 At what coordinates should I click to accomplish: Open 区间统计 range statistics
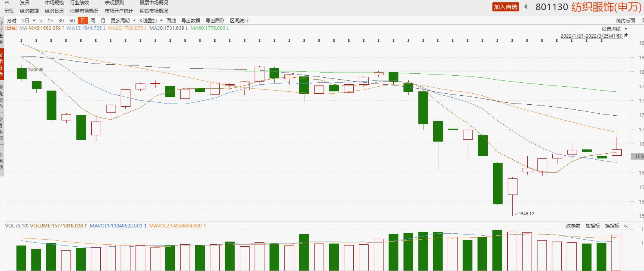click(239, 20)
